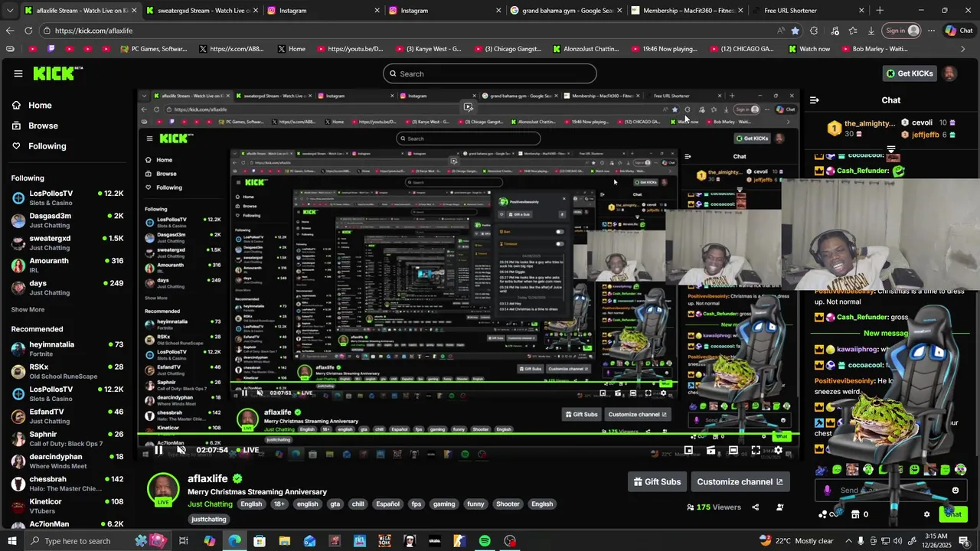Viewport: 980px width, 551px height.
Task: Click the address bar URL
Action: [93, 31]
